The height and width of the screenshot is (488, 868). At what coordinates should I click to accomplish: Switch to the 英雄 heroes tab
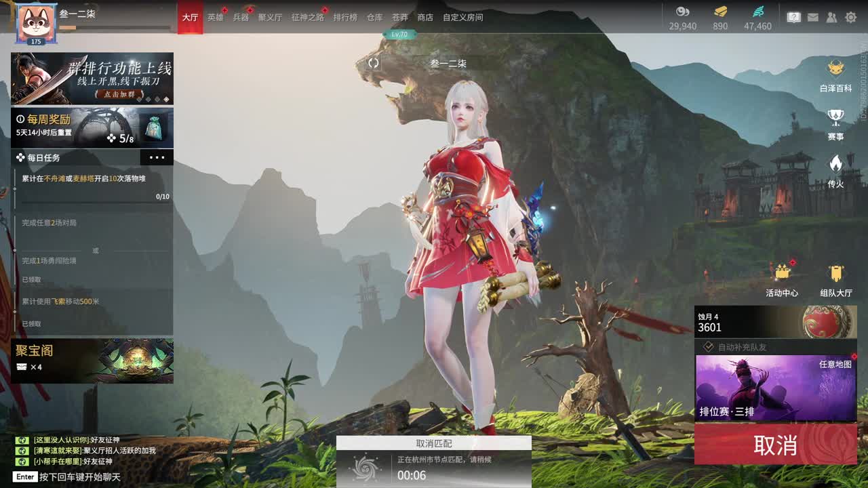tap(216, 17)
